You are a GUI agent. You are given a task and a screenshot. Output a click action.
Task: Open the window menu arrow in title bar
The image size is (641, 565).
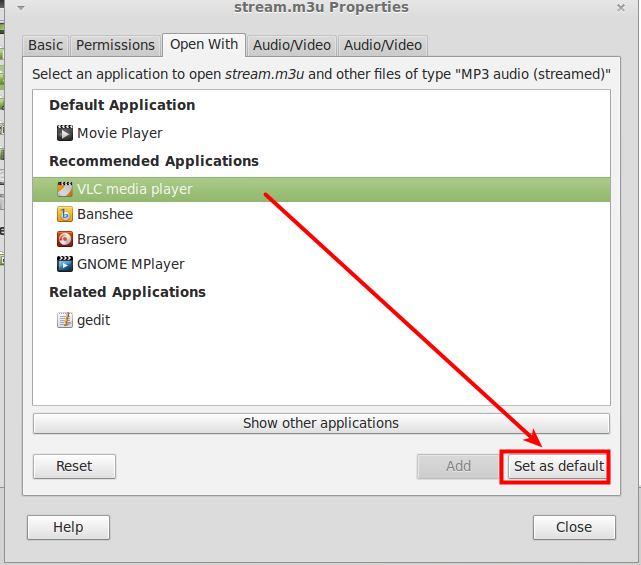click(x=21, y=8)
